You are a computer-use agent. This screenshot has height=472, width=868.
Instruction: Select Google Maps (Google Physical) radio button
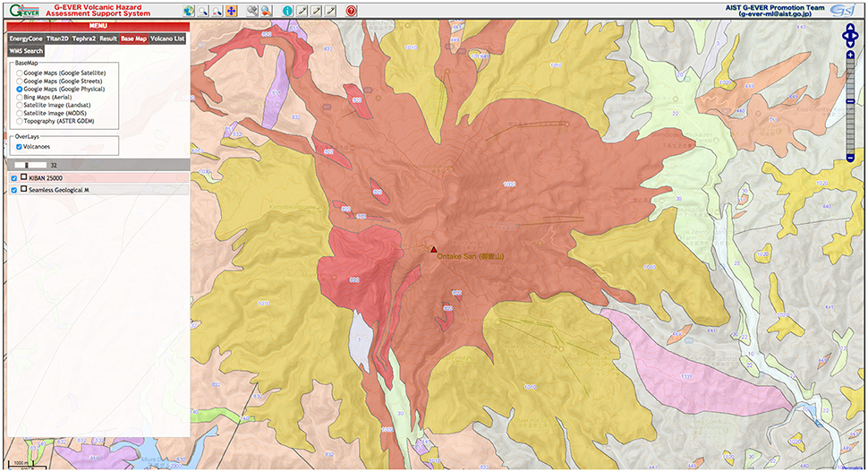point(20,89)
